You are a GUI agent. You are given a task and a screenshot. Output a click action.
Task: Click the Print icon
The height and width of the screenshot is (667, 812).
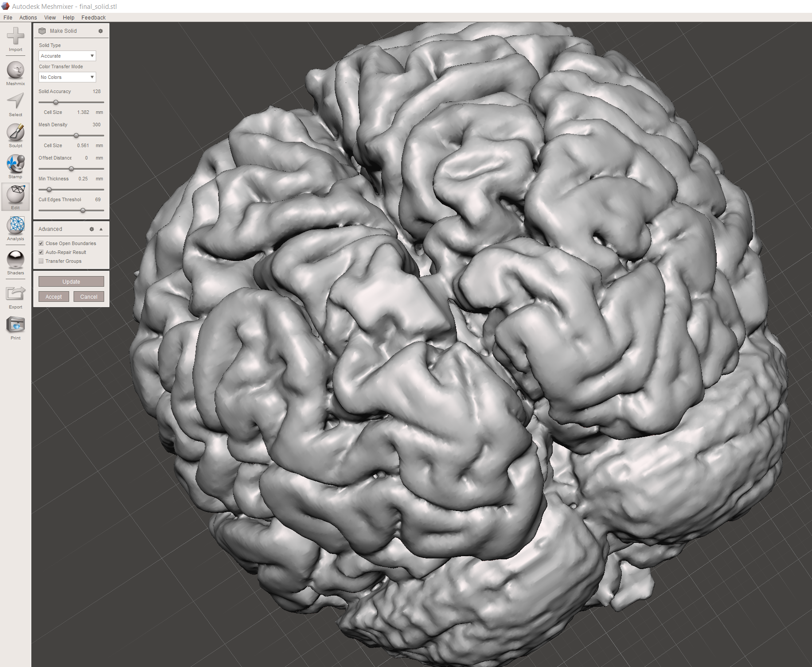[16, 328]
